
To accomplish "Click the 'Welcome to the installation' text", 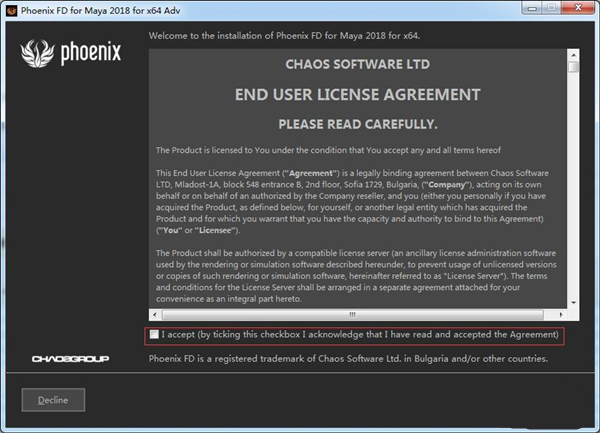I will [284, 36].
